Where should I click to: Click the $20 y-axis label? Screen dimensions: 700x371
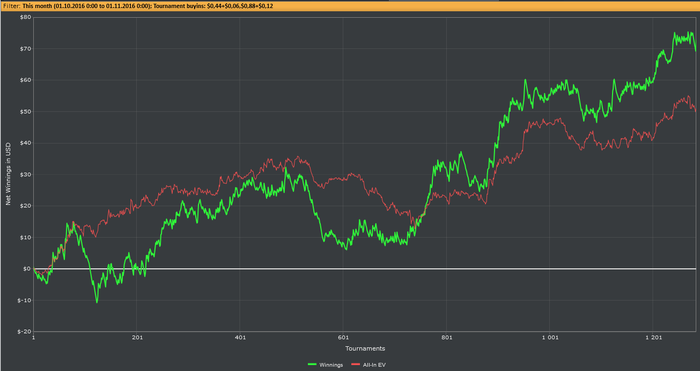(25, 206)
